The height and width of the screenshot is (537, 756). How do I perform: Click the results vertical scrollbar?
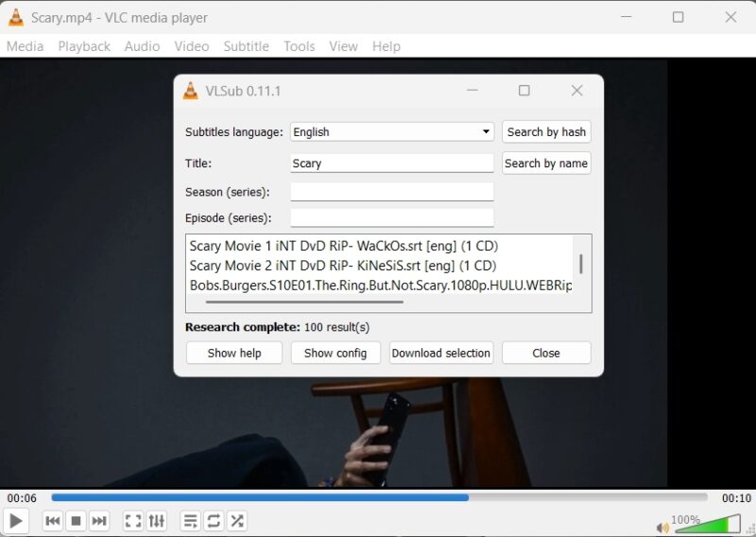(581, 264)
